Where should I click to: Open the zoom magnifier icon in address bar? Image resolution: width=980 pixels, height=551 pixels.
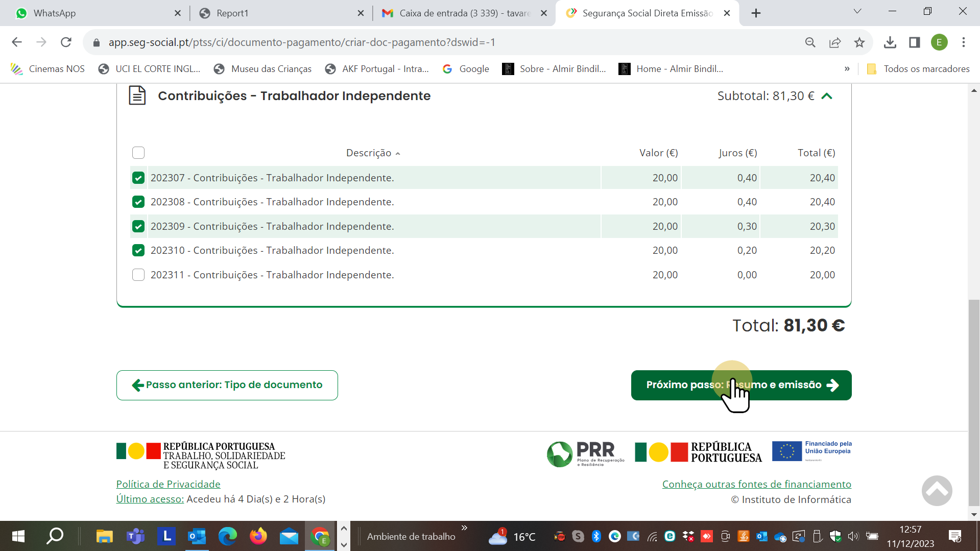click(810, 42)
